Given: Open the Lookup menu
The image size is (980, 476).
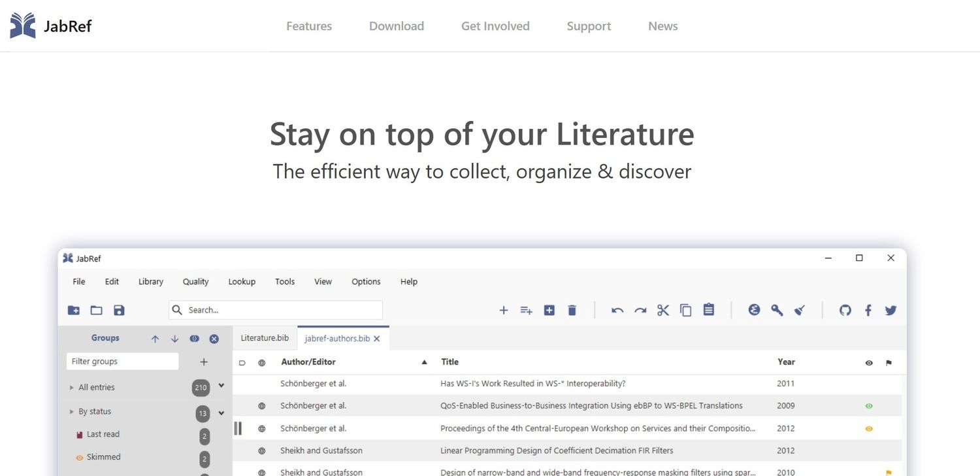Looking at the screenshot, I should [x=242, y=282].
